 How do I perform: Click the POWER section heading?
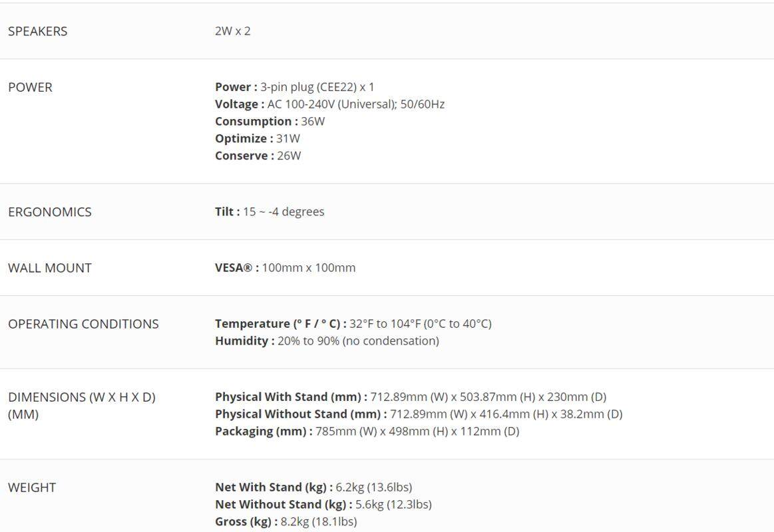tap(30, 87)
